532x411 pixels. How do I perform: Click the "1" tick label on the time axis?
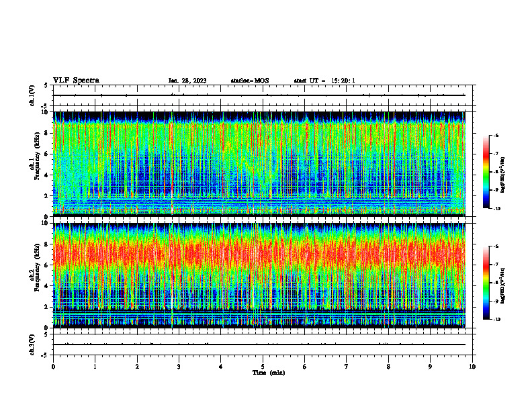(95, 367)
